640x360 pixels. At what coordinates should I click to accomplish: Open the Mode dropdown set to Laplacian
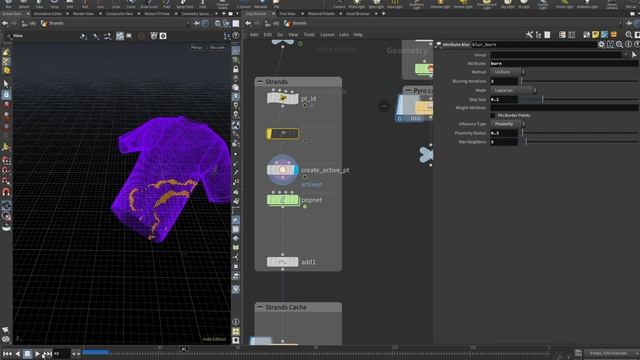coord(513,90)
